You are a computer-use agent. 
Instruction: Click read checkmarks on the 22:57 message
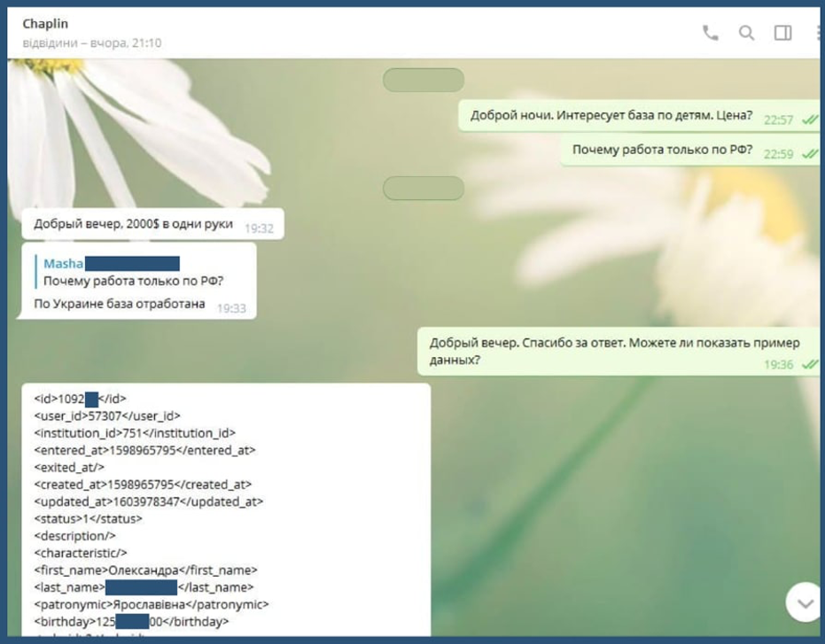(x=809, y=119)
